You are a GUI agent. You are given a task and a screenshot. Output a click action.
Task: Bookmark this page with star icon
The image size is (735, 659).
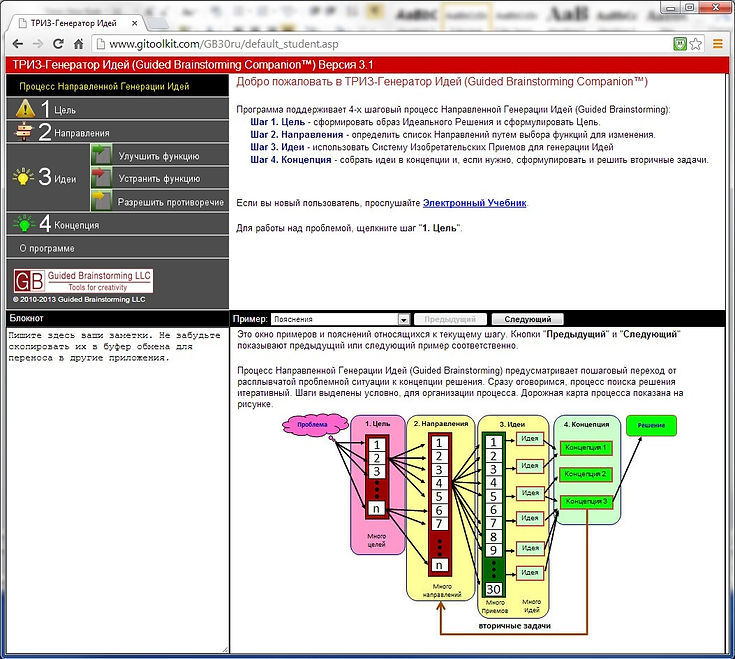(696, 44)
